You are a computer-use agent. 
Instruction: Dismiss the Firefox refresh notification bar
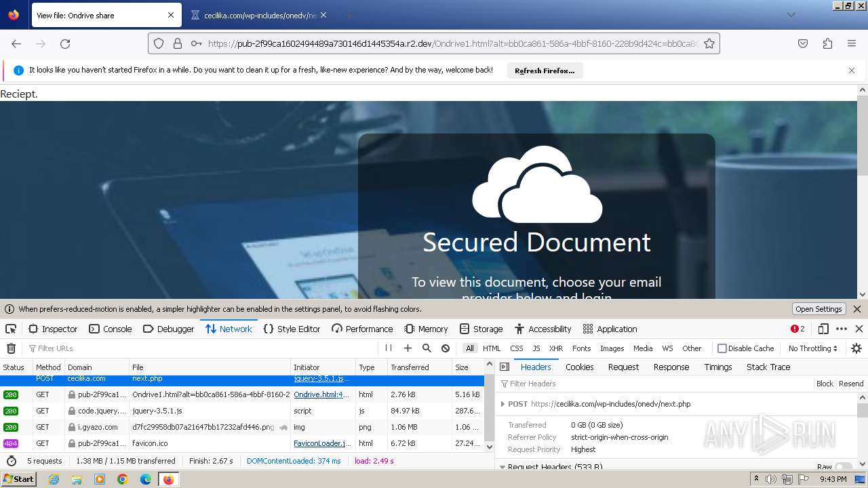point(852,70)
